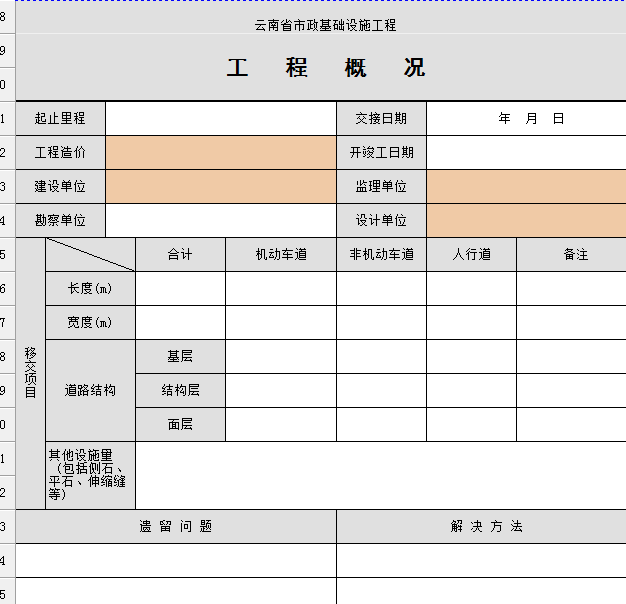626x604 pixels.
Task: Click the 合计 column header cell
Action: [180, 254]
